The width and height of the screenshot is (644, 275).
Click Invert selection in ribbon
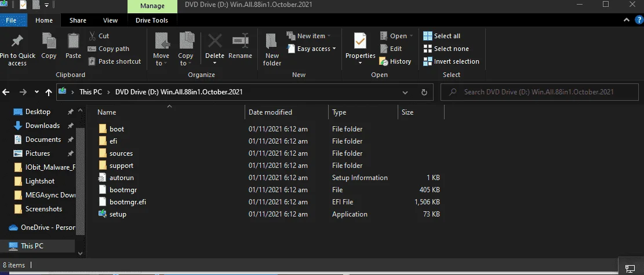point(451,61)
